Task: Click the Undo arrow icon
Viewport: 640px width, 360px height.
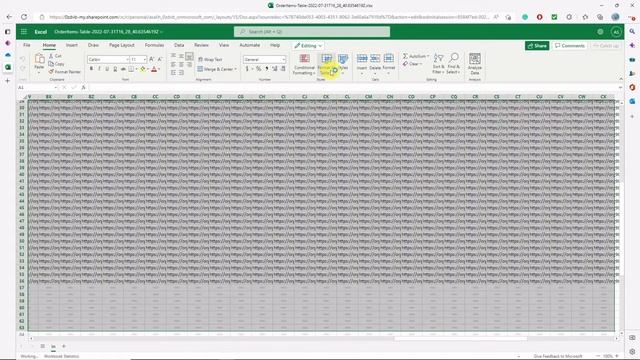Action: tap(22, 60)
